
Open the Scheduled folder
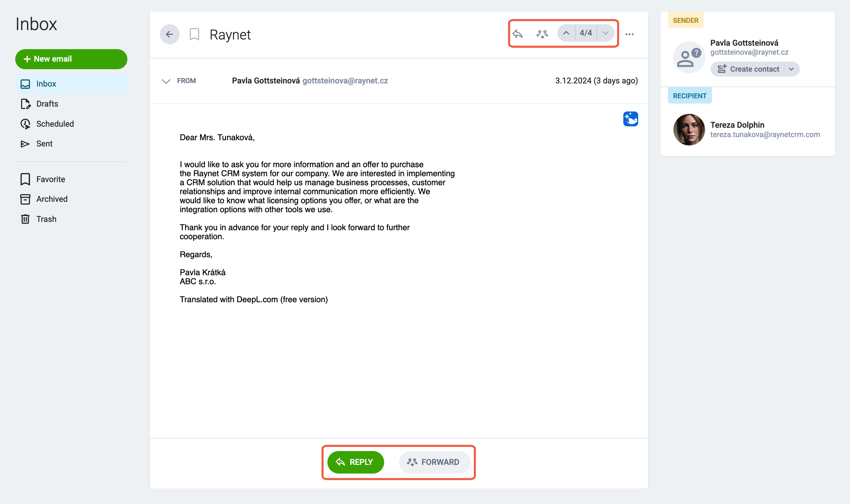point(71,124)
